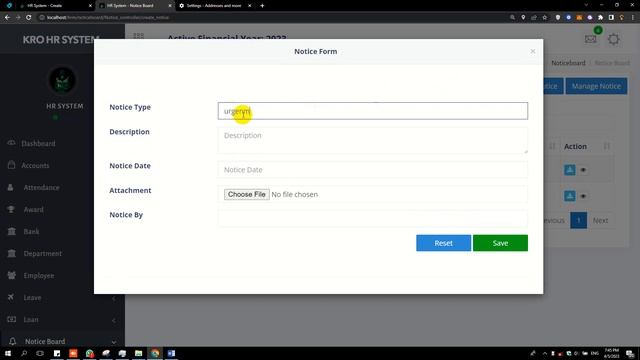This screenshot has width=640, height=360.
Task: Open the notification center icon
Action: coord(630,353)
